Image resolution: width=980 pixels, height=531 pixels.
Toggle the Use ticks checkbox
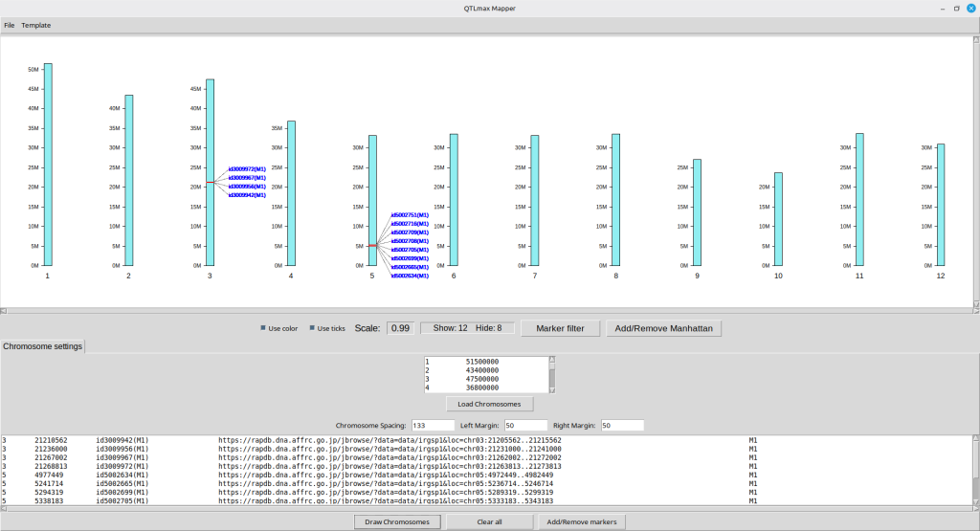[x=312, y=328]
